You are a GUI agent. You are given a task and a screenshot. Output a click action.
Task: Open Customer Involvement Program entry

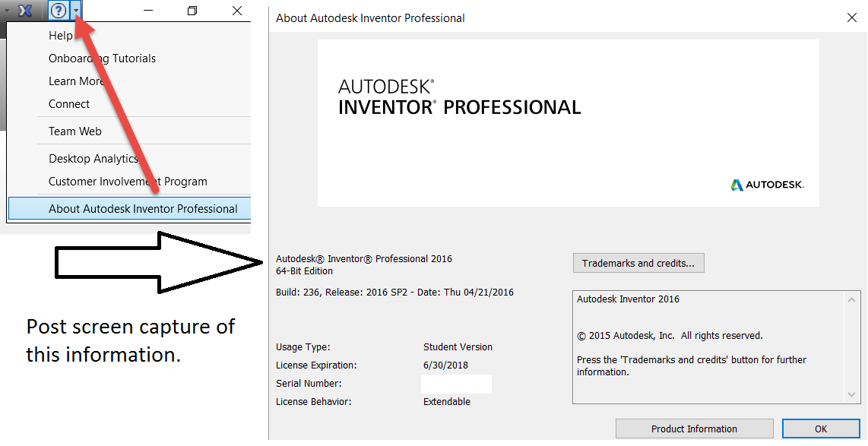(x=128, y=182)
